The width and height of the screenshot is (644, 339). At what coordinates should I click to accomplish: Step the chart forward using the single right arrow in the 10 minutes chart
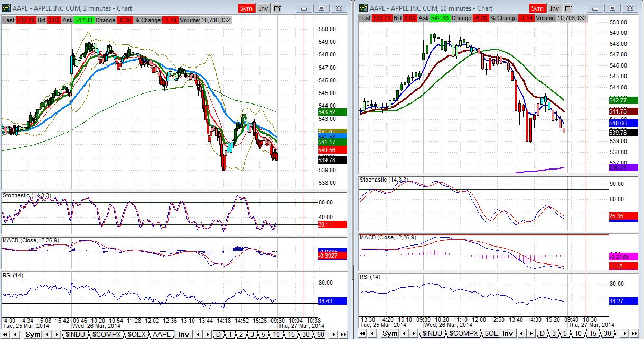(624, 334)
